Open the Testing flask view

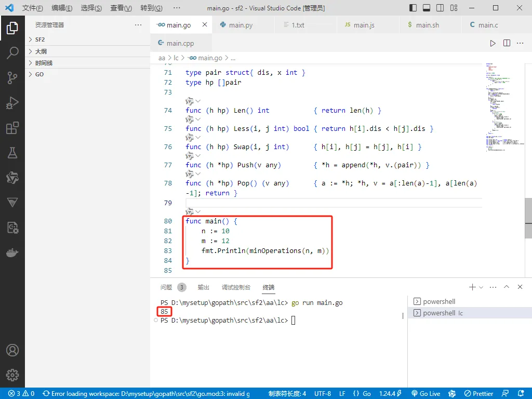12,153
